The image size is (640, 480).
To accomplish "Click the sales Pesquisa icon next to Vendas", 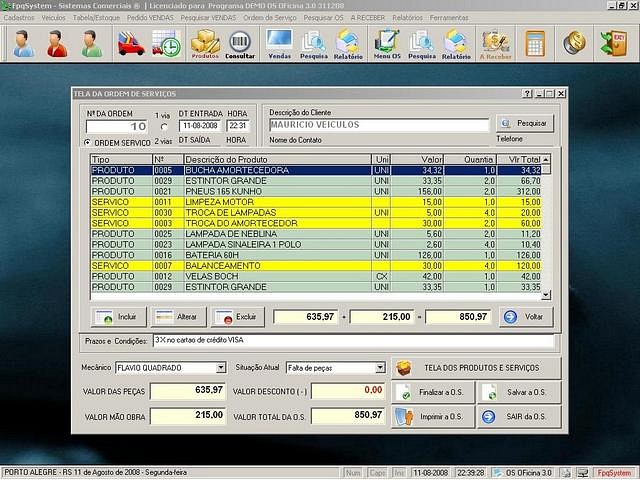I will click(313, 43).
